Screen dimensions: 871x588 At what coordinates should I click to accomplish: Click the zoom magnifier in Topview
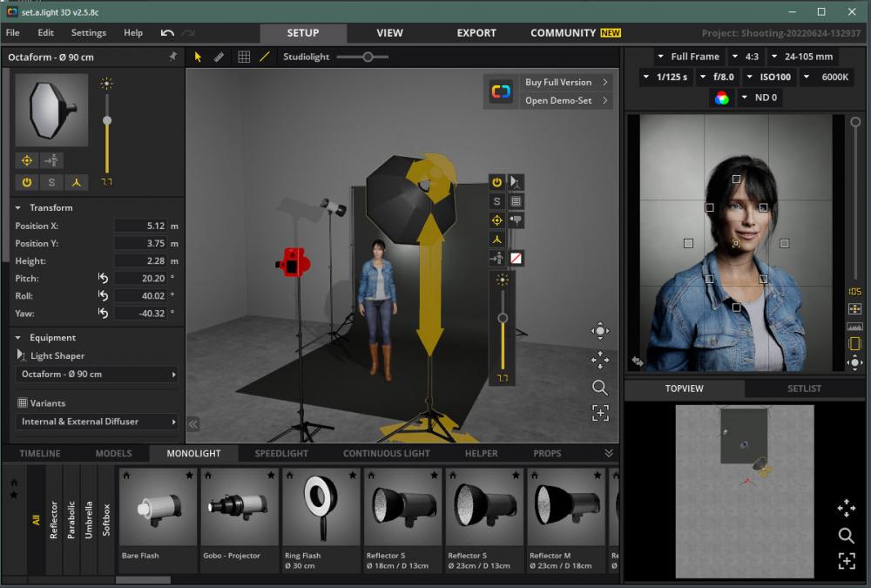(846, 535)
